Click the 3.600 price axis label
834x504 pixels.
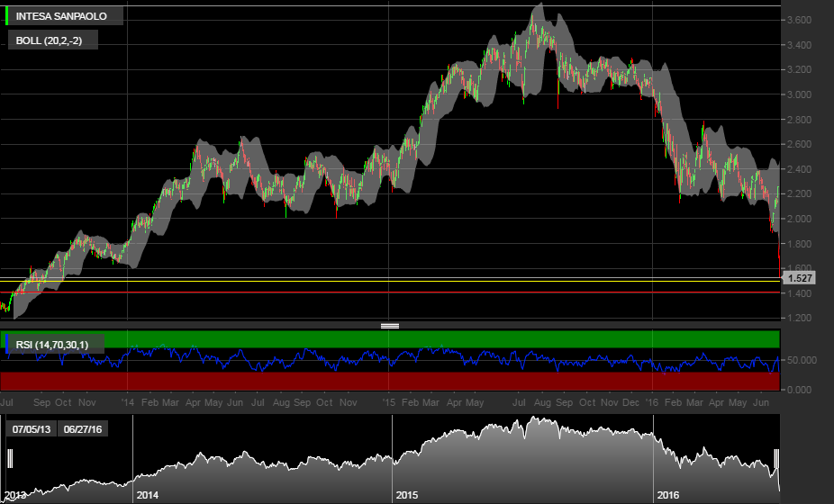coord(799,20)
